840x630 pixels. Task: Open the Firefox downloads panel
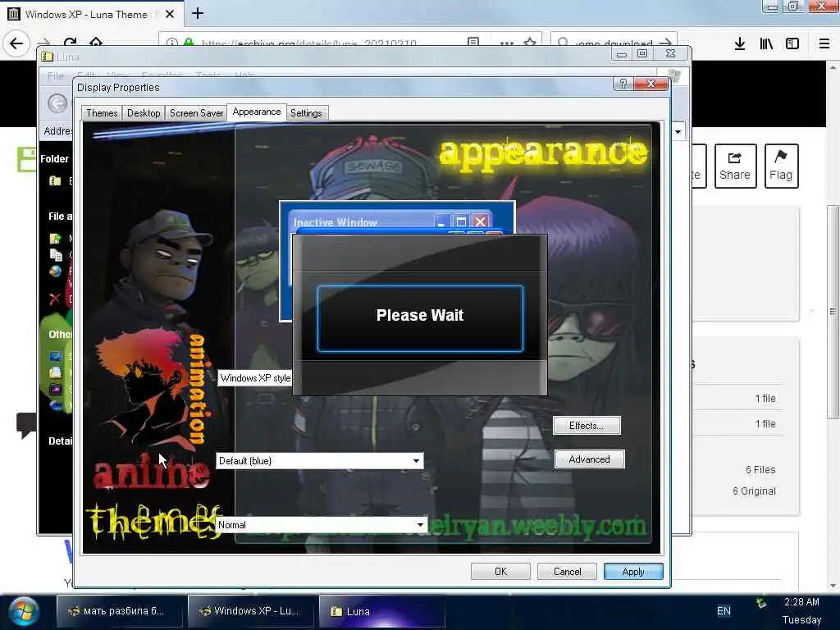tap(740, 44)
